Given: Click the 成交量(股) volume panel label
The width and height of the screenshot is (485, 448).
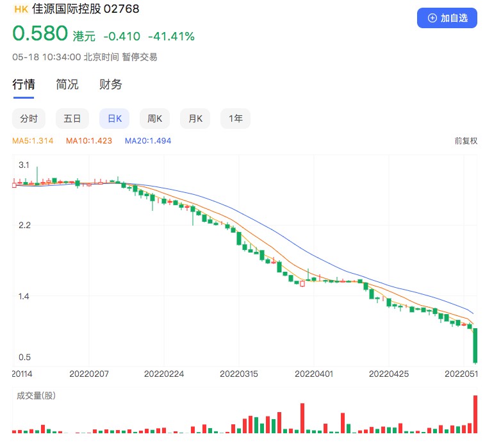Looking at the screenshot, I should pos(37,395).
